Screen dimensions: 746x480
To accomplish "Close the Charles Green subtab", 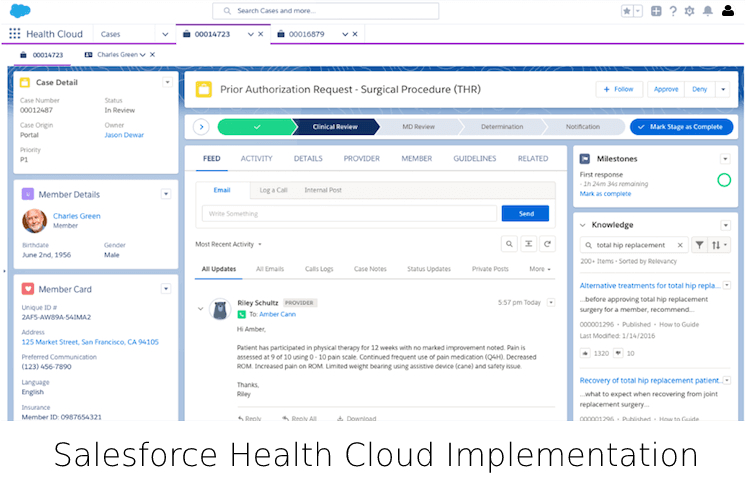I will (152, 55).
